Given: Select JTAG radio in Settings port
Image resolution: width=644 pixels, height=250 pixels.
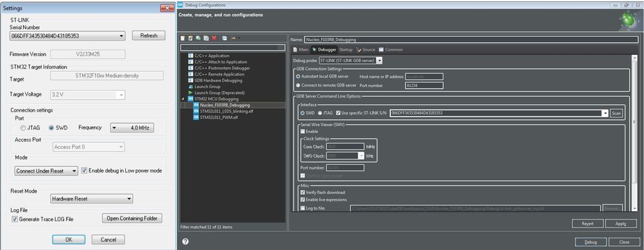Looking at the screenshot, I should coord(23,128).
